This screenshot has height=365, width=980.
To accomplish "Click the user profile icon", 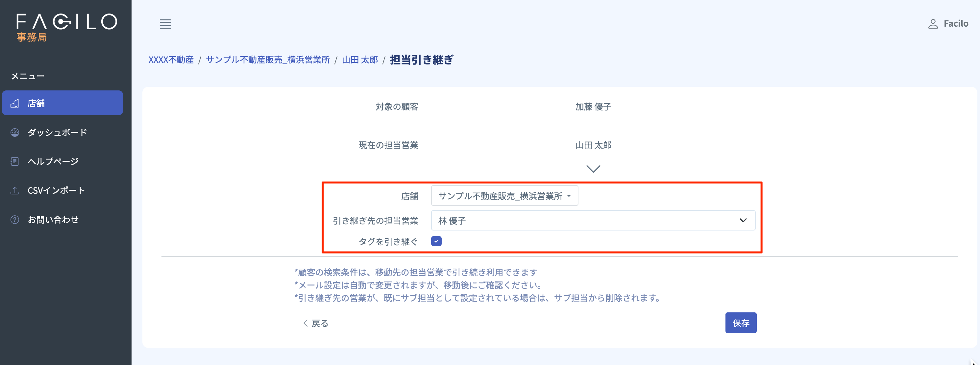I will 933,24.
